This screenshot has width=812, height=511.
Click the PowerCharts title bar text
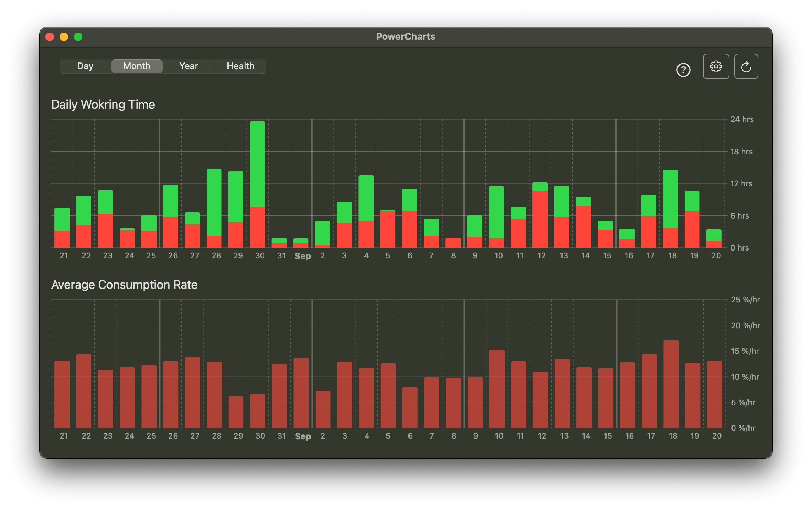coord(406,37)
